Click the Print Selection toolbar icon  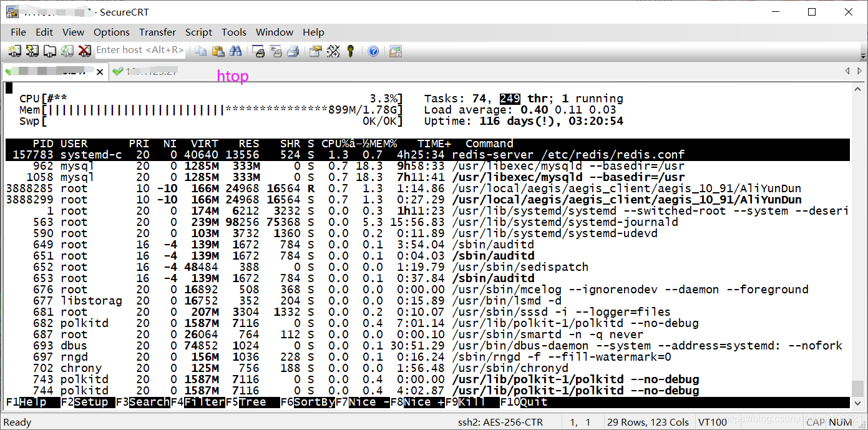coord(276,51)
